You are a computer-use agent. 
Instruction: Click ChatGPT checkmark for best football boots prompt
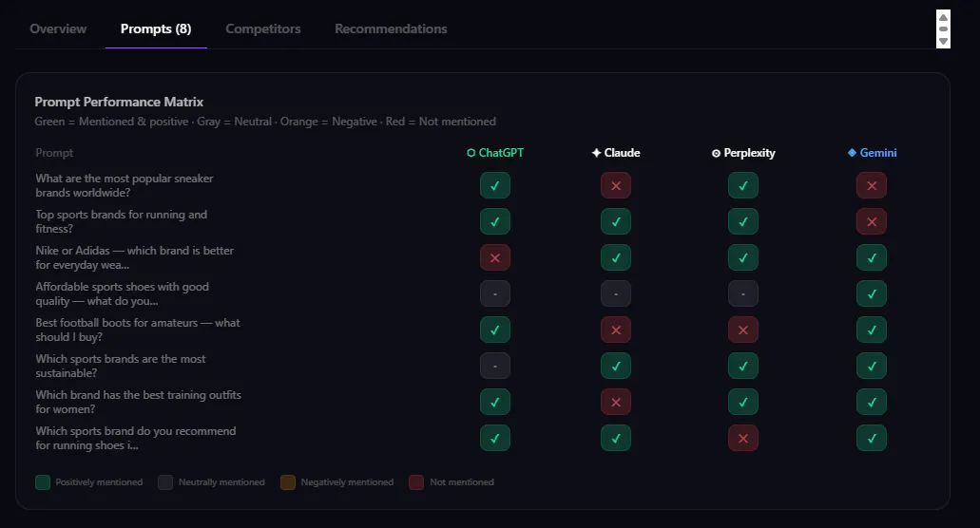click(495, 330)
